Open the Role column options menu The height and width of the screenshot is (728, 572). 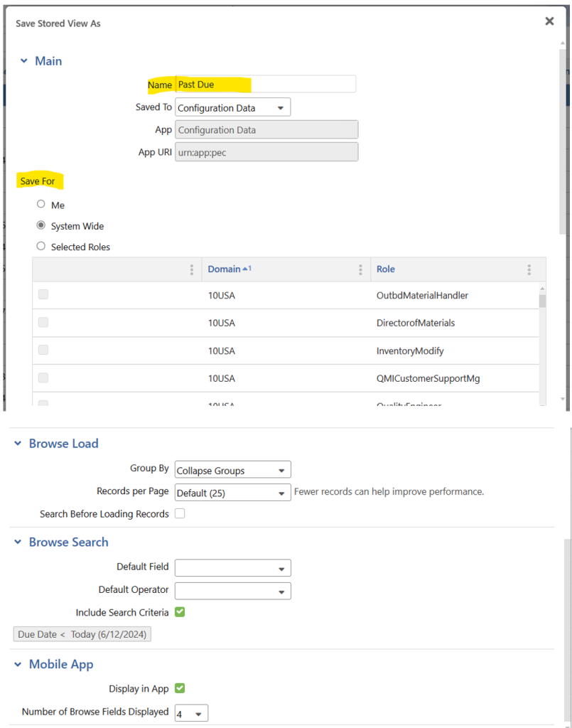529,269
